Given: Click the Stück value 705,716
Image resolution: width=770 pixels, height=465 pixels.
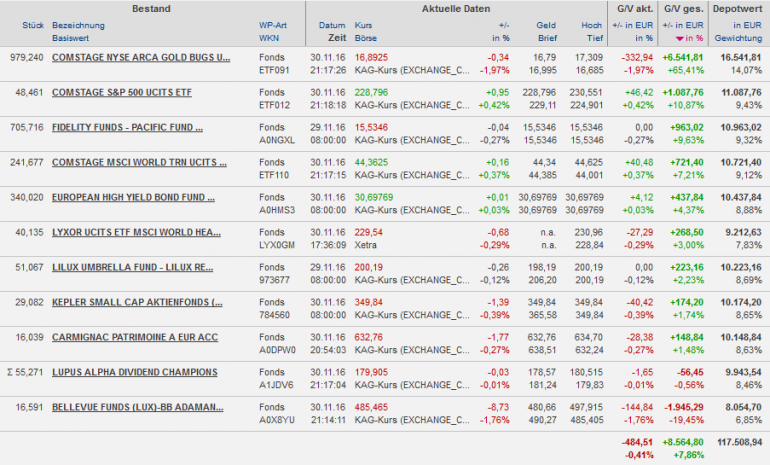Looking at the screenshot, I should [27, 128].
